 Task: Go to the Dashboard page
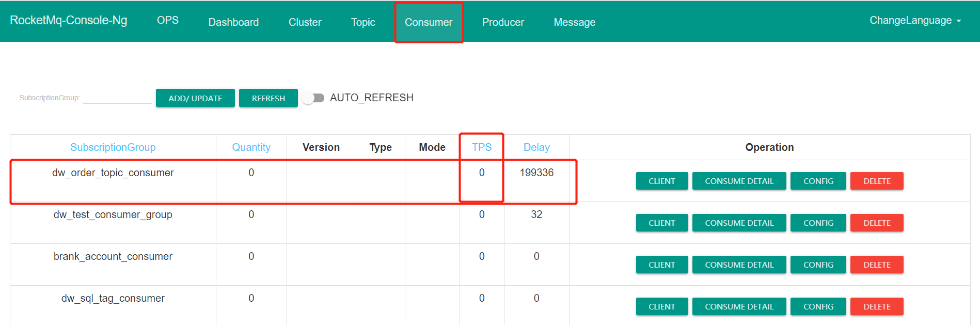tap(233, 22)
